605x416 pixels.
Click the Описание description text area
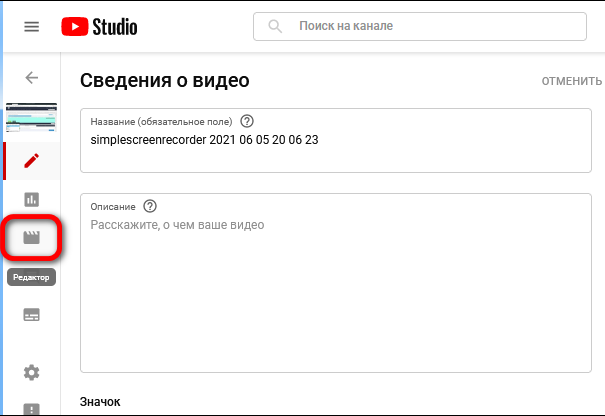tap(336, 283)
